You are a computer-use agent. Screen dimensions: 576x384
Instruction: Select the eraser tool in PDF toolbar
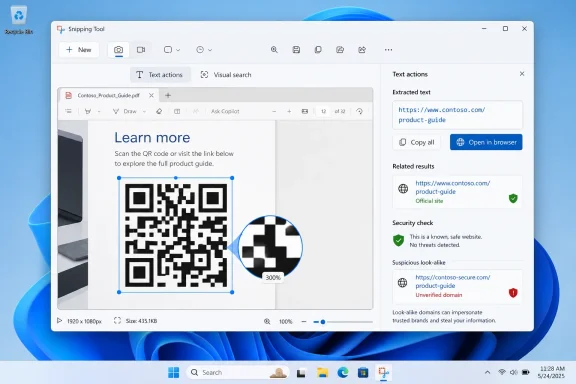(x=159, y=111)
